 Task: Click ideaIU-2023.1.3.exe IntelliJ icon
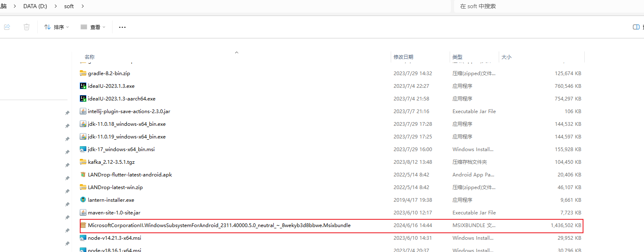coord(83,86)
